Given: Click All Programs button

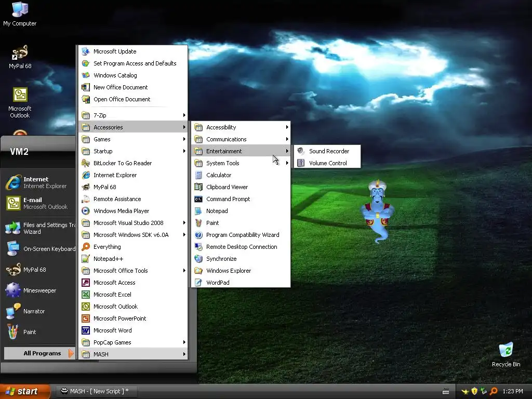Looking at the screenshot, I should [39, 353].
